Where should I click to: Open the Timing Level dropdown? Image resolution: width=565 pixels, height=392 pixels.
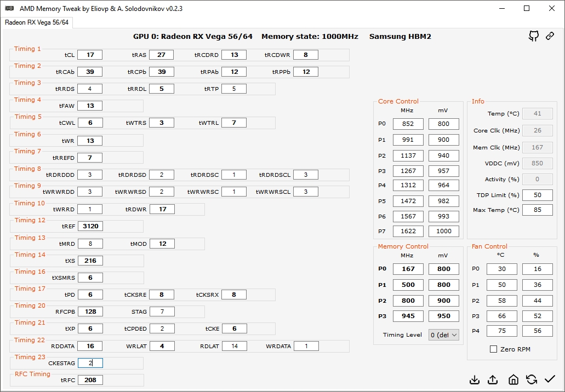[443, 335]
